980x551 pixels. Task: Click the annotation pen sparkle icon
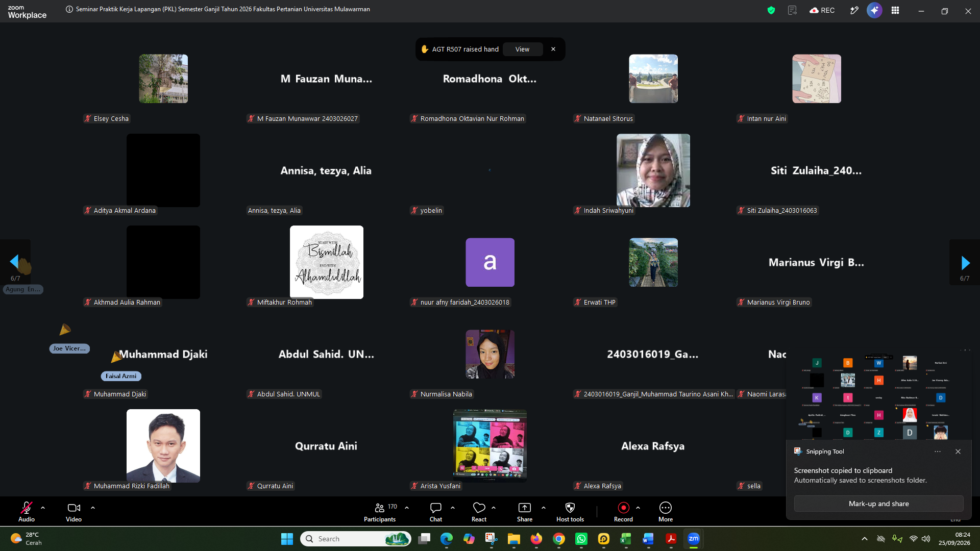click(x=854, y=10)
